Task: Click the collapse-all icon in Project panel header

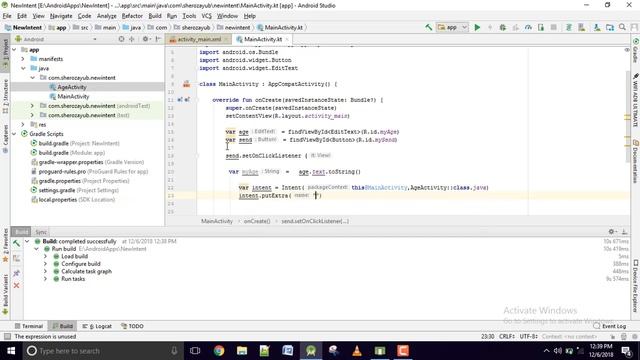Action: point(131,39)
